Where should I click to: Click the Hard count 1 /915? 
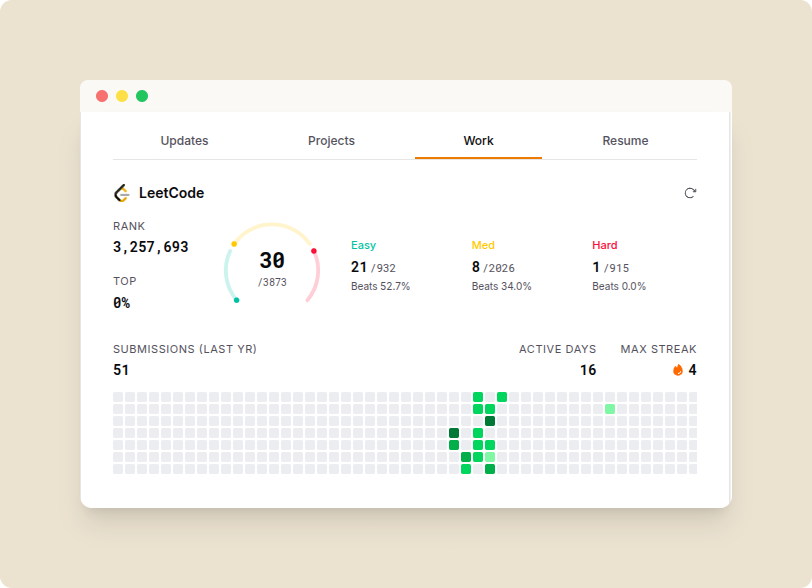point(611,267)
